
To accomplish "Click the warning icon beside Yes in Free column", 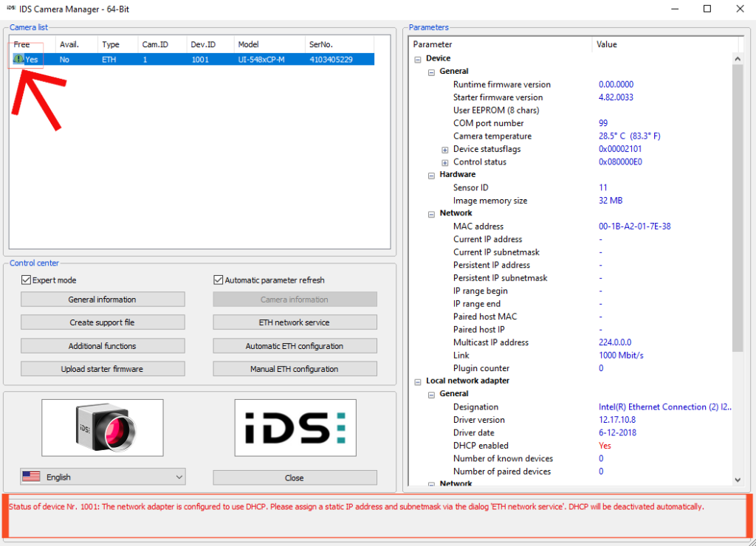I will [16, 58].
